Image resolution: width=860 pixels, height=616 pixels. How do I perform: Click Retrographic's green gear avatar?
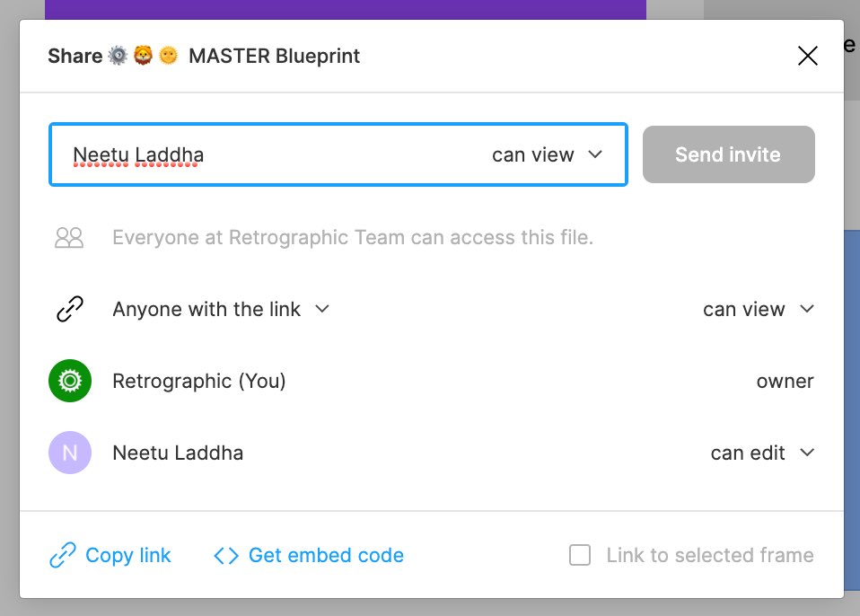point(69,381)
